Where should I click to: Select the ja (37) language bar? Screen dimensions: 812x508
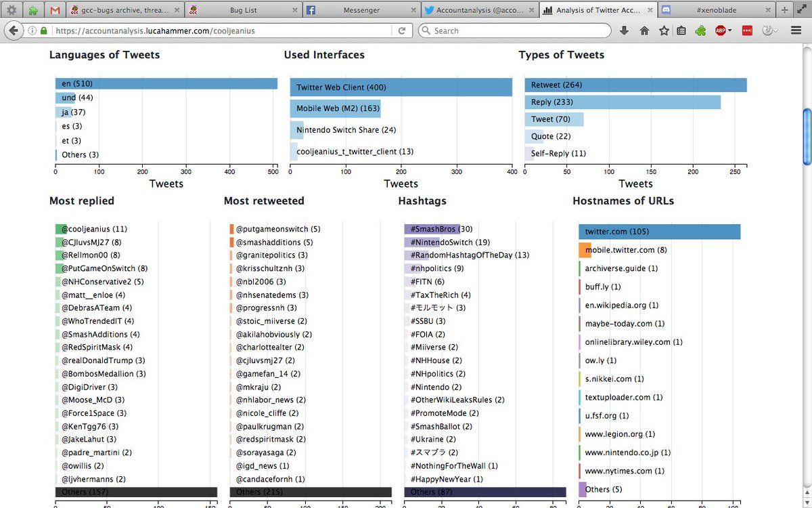point(64,112)
